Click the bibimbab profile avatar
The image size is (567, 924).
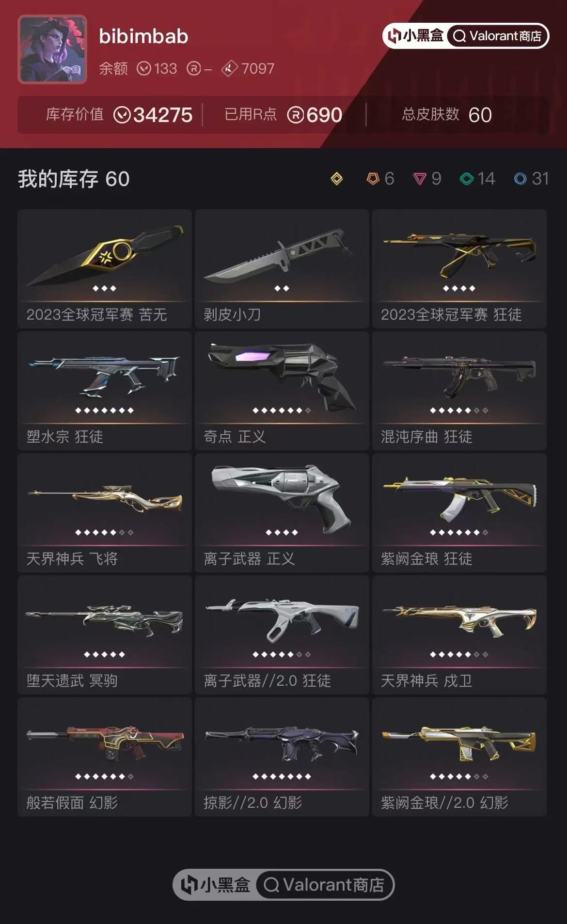tap(52, 49)
